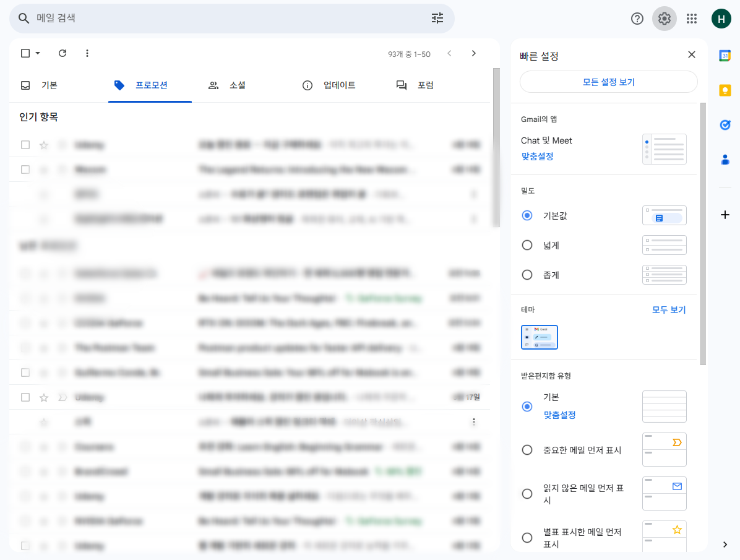Refresh the mail list
740x560 pixels.
pyautogui.click(x=62, y=53)
